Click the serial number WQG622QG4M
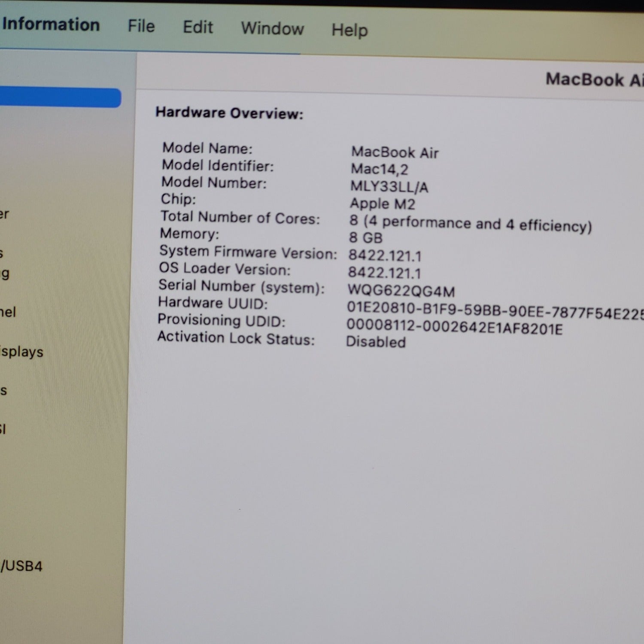644x644 pixels. [x=401, y=291]
